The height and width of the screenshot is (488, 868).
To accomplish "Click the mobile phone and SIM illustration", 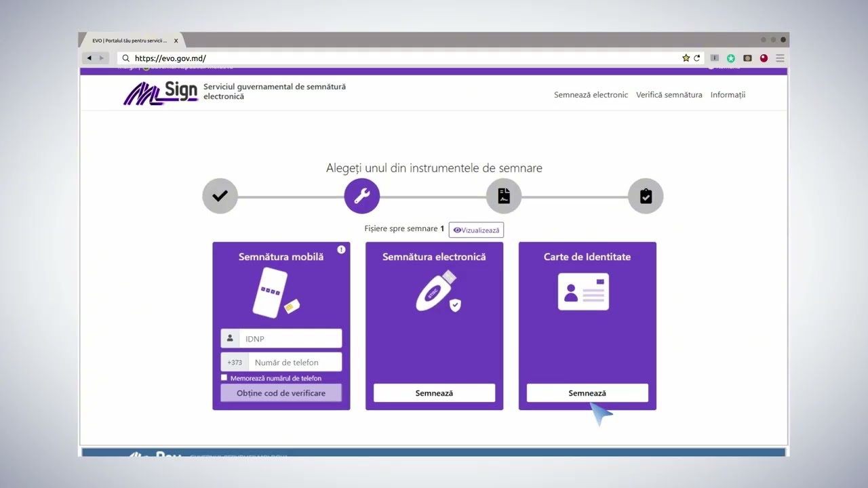I will point(275,293).
